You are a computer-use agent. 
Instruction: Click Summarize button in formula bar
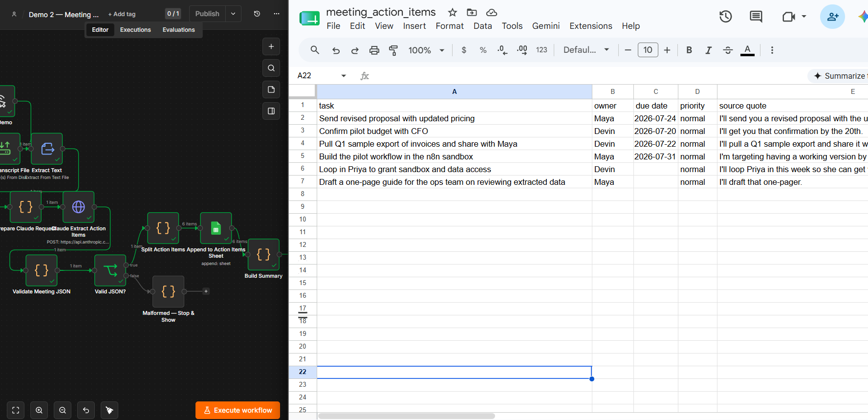(838, 76)
